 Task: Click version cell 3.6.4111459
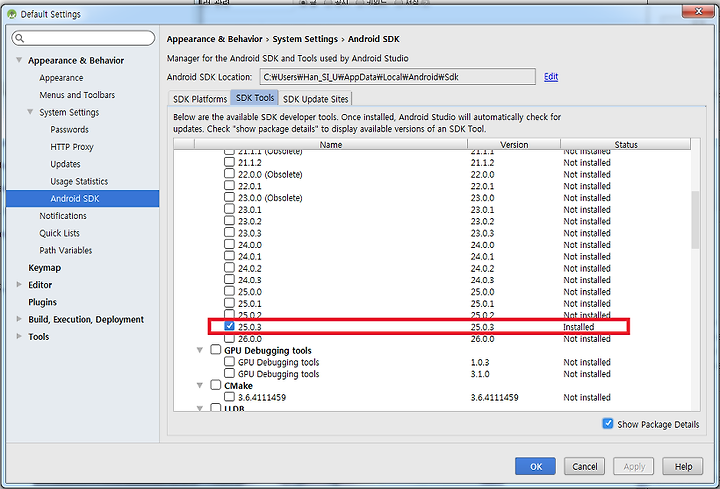coord(494,397)
